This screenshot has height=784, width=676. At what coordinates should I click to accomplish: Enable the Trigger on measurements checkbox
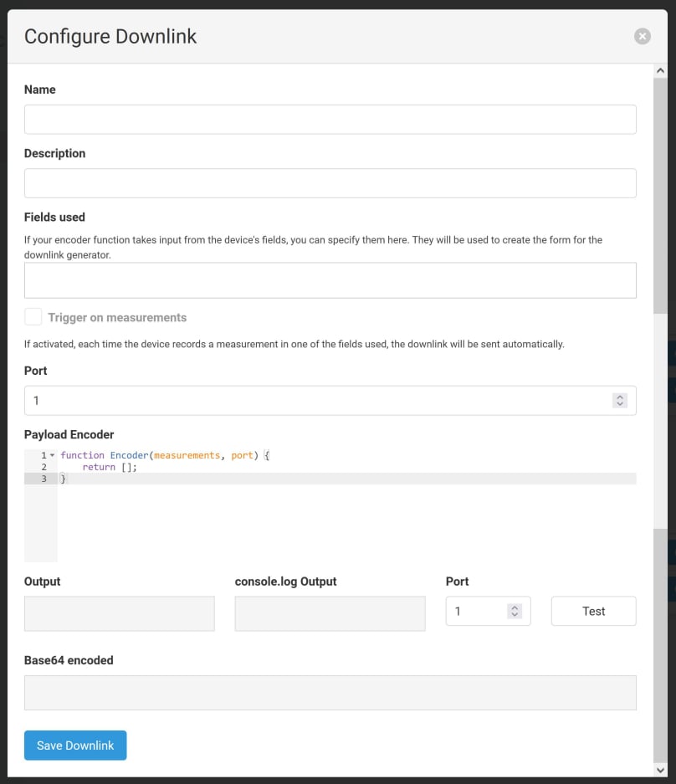coord(33,316)
